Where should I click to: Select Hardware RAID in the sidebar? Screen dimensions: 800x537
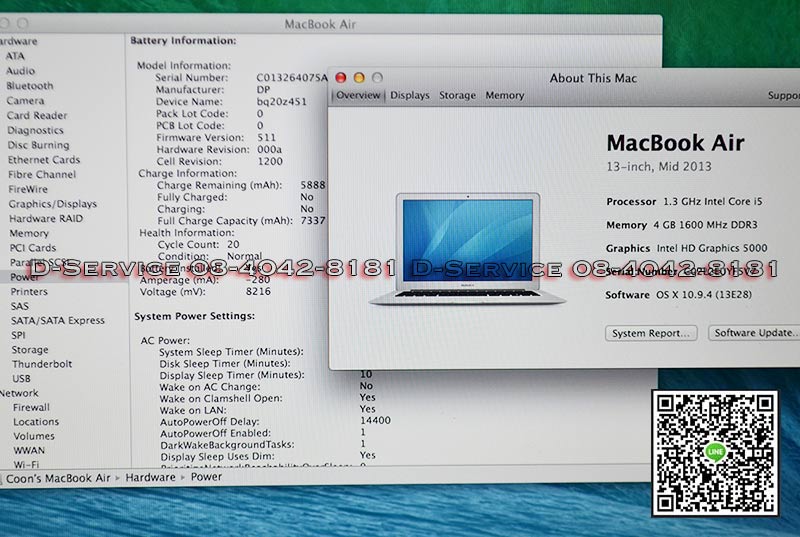pyautogui.click(x=46, y=219)
